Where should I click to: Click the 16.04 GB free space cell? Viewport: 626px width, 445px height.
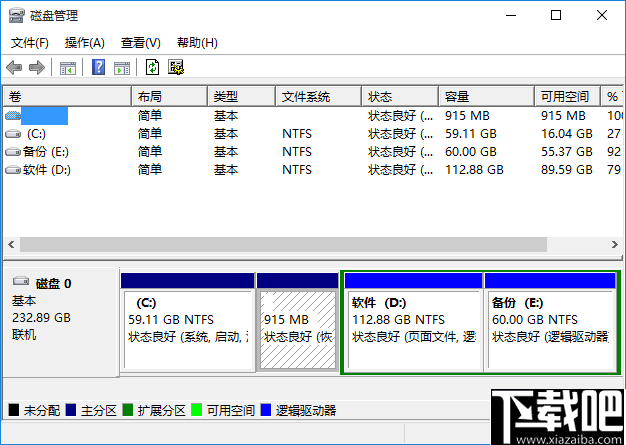click(567, 134)
